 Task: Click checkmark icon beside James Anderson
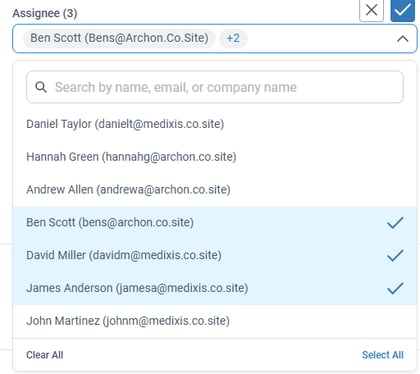click(x=395, y=288)
